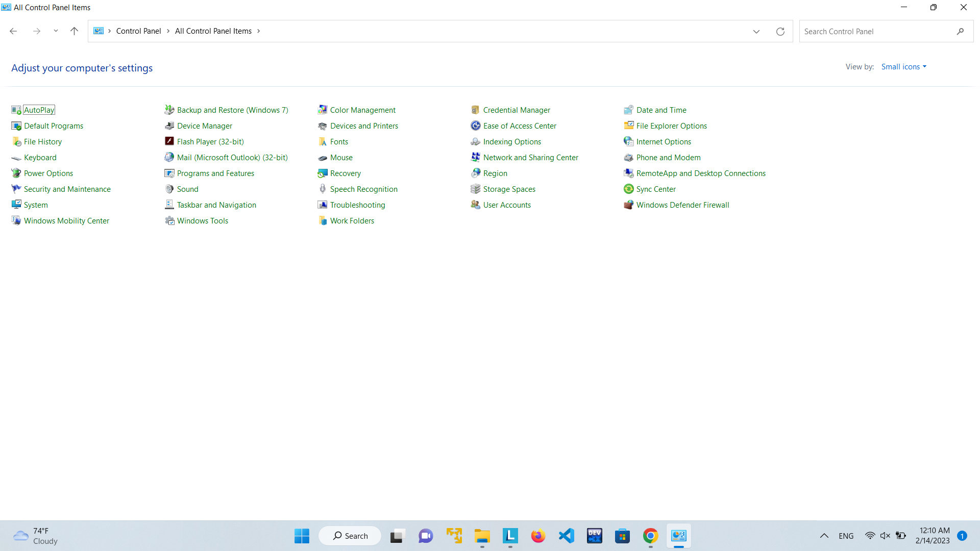Click the Windows Defender Firewall icon
This screenshot has height=551, width=980.
click(628, 205)
